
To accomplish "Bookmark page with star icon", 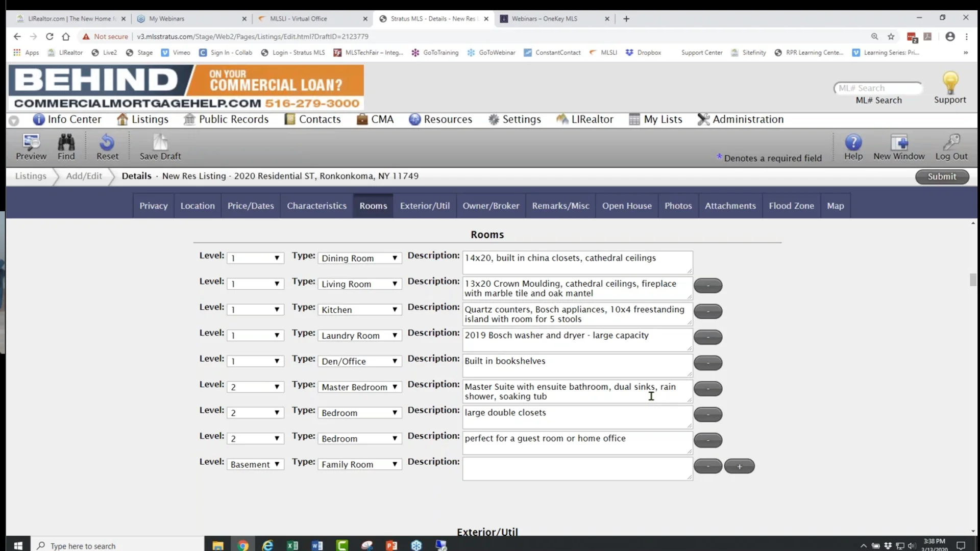I will [x=891, y=36].
